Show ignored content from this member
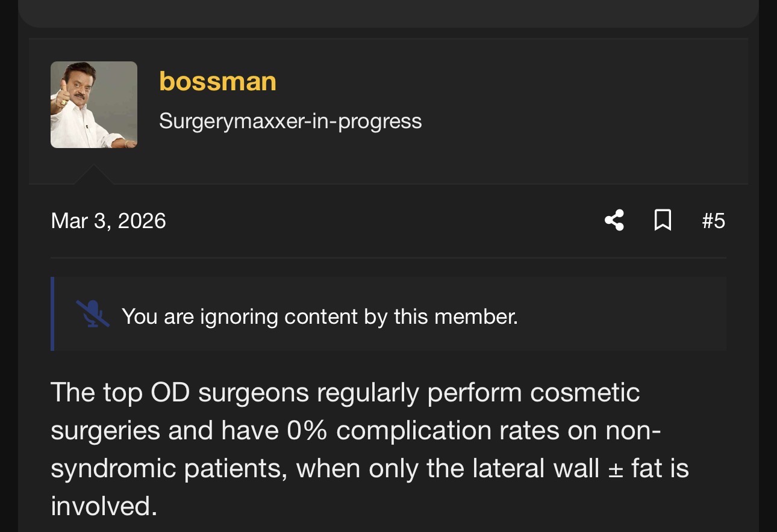 tap(319, 316)
